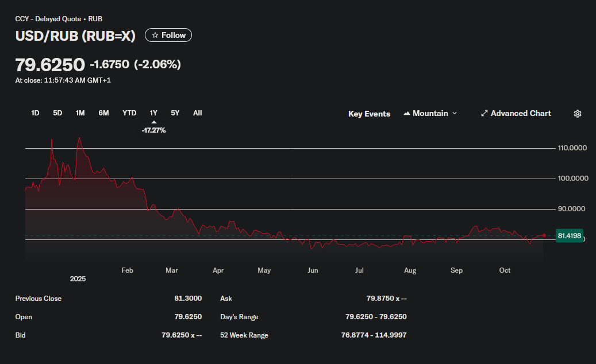Click the Day's Range value

point(376,316)
